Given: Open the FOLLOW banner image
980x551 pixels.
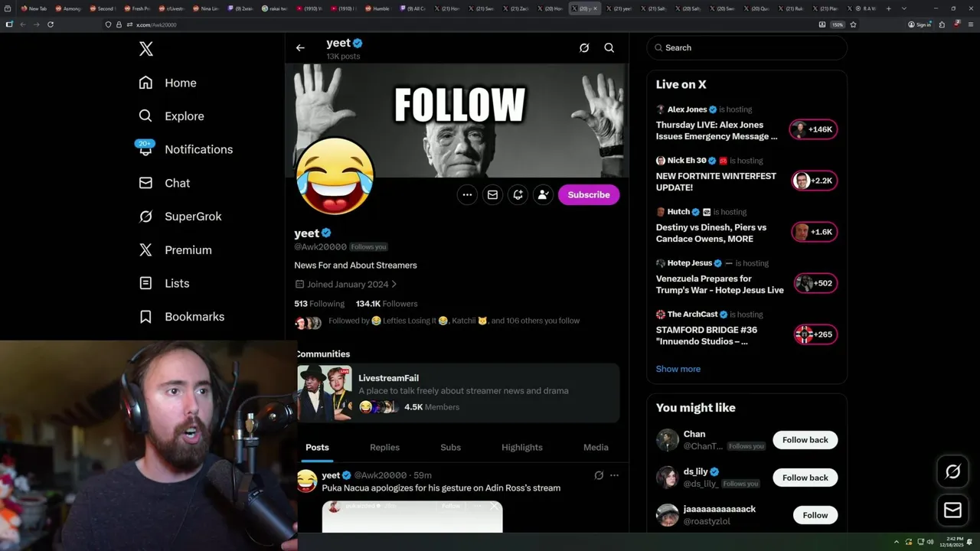Looking at the screenshot, I should [457, 120].
